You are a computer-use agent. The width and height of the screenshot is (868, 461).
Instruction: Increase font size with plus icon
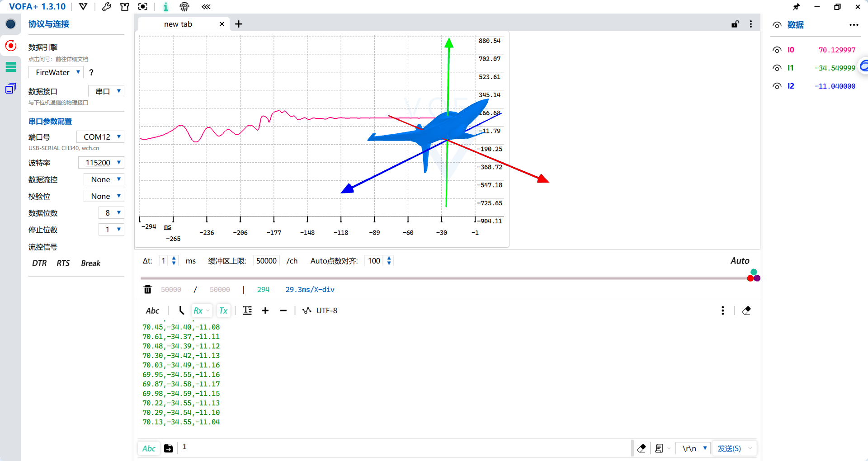(x=265, y=310)
